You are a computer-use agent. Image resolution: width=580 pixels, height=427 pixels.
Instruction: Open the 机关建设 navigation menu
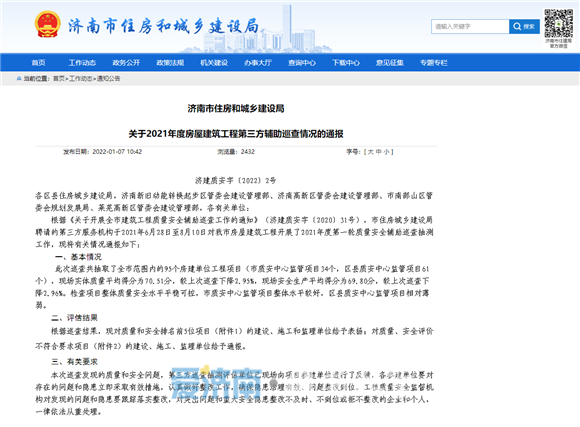[x=214, y=63]
